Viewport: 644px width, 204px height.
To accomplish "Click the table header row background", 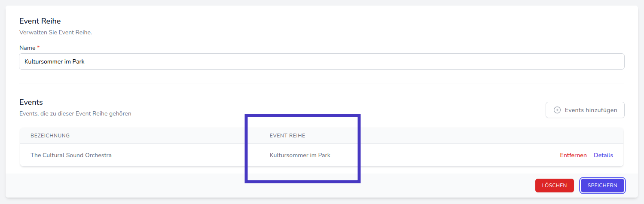I will tap(430, 136).
